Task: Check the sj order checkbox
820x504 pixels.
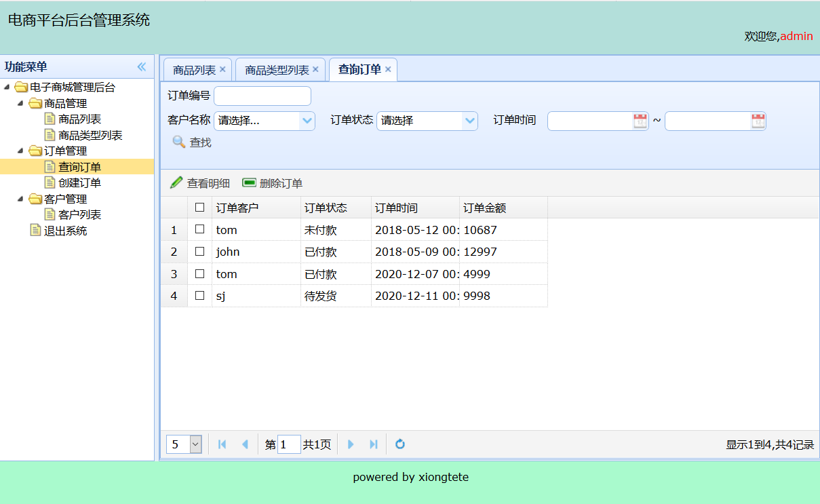Action: [199, 296]
